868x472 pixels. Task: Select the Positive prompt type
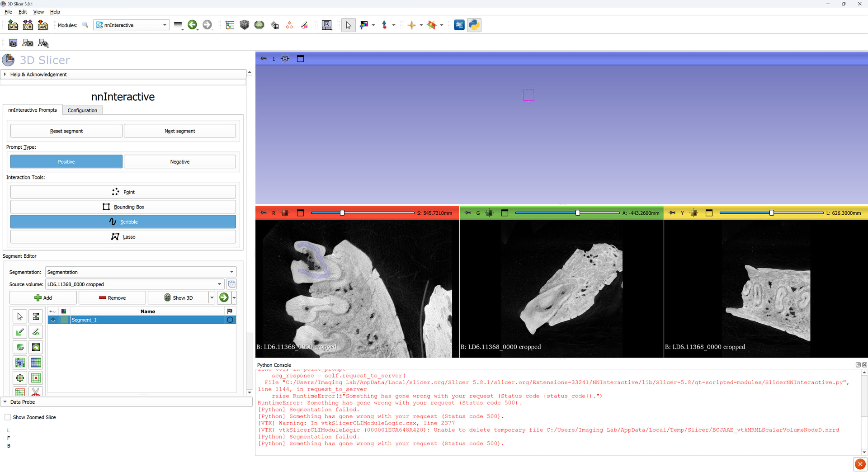66,162
